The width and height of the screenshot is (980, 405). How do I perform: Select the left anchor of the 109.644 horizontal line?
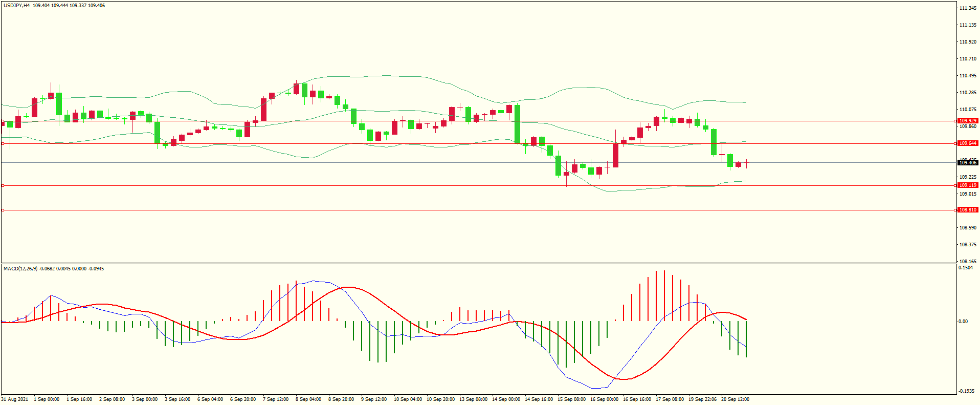pos(3,144)
